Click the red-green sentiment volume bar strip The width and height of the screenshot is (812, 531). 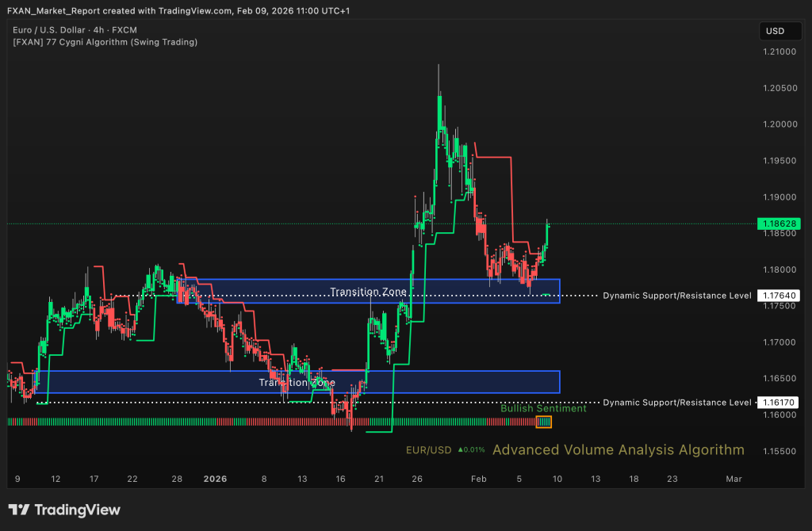point(270,422)
